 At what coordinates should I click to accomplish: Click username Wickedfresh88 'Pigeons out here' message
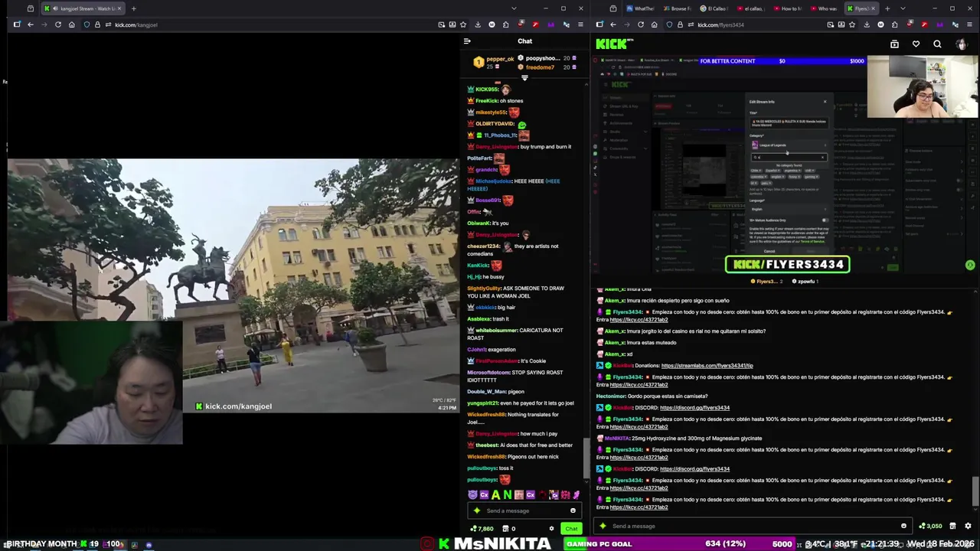(486, 456)
